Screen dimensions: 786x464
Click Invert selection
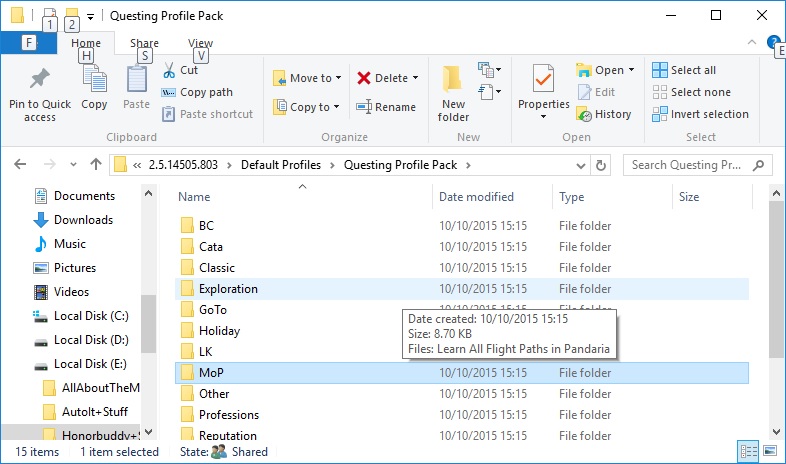pos(700,114)
